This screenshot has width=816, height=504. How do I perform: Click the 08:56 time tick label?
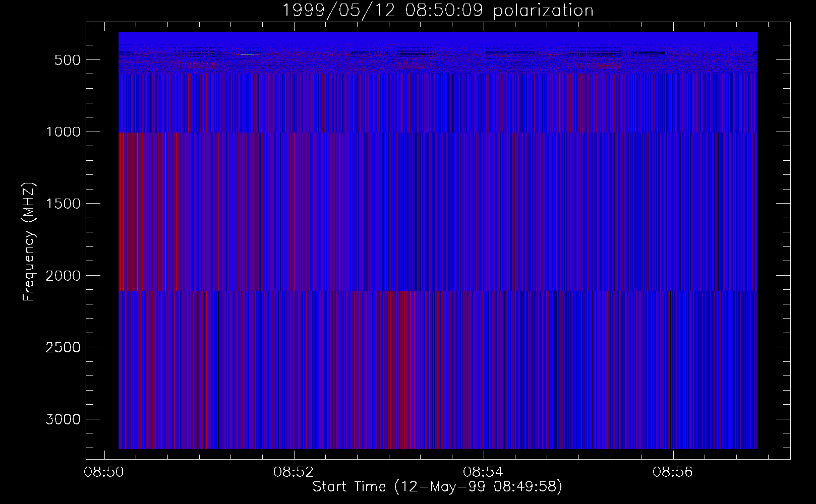673,472
